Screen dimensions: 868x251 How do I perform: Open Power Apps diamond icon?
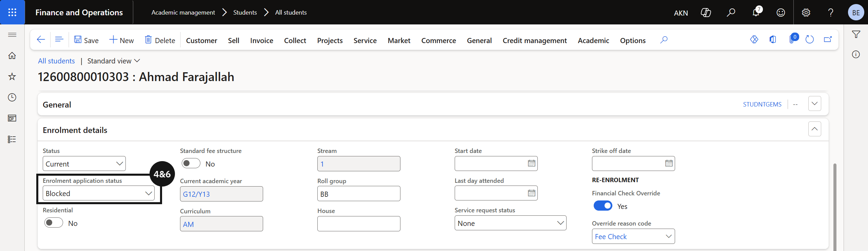tap(754, 40)
